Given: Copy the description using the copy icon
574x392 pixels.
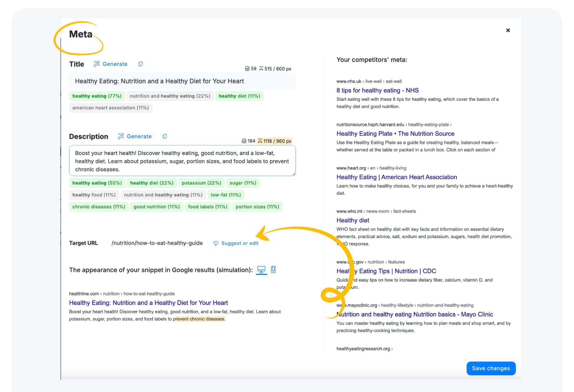Looking at the screenshot, I should (165, 136).
